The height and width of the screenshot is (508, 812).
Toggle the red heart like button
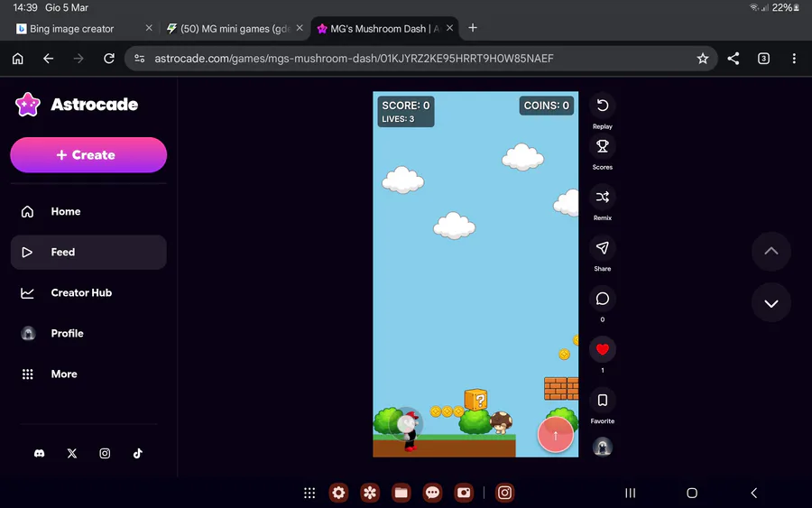pyautogui.click(x=603, y=349)
